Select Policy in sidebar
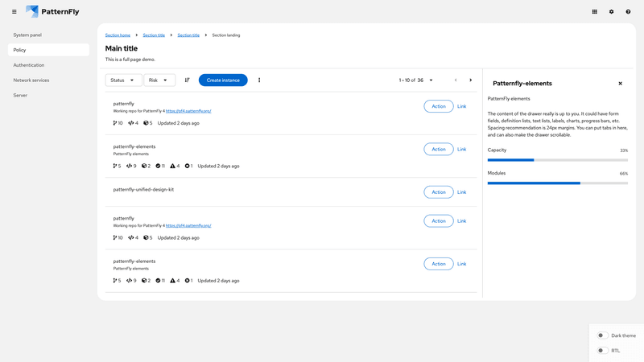This screenshot has height=362, width=644. (x=48, y=50)
